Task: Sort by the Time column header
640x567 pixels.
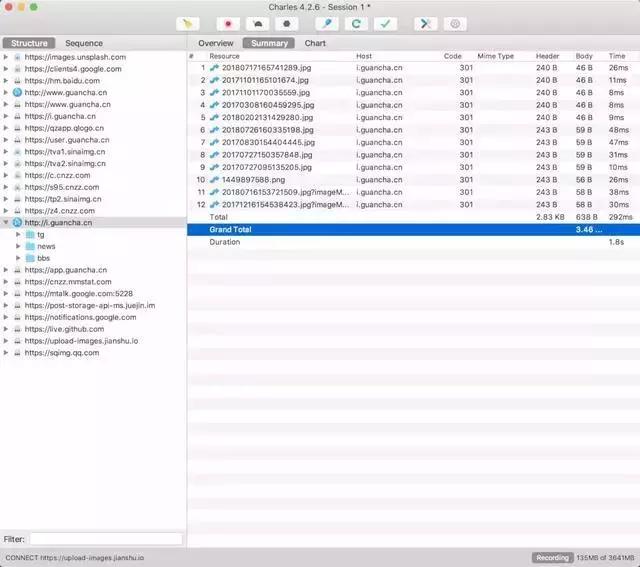Action: click(616, 57)
